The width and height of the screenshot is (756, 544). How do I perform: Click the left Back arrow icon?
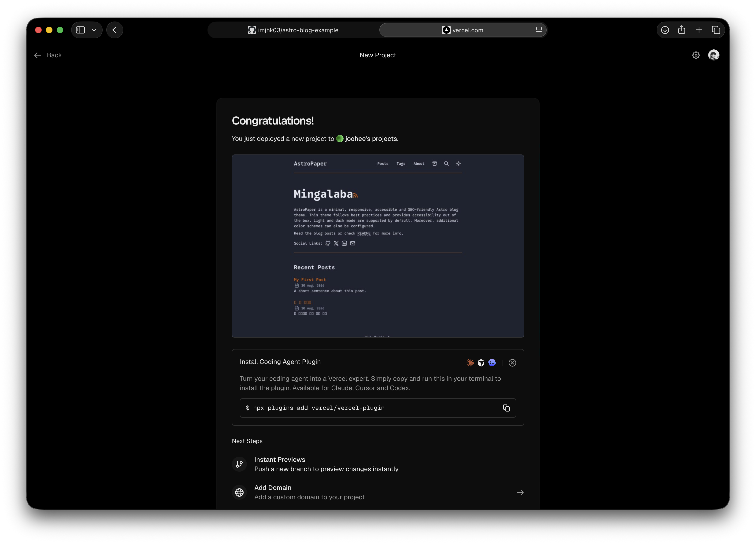[x=37, y=55]
